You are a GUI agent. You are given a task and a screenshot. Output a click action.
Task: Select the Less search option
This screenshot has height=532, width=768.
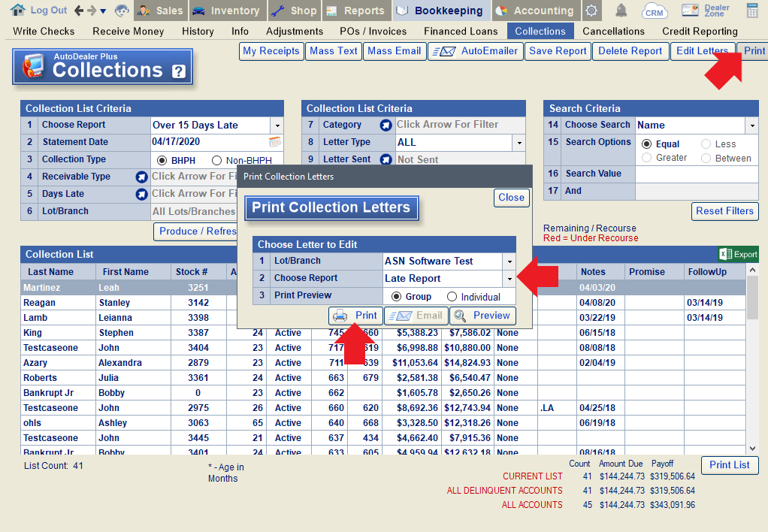pyautogui.click(x=706, y=144)
